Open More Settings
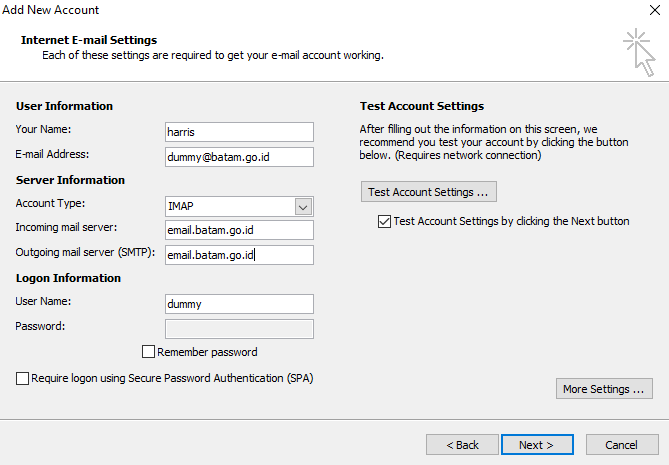The height and width of the screenshot is (465, 669). (x=603, y=389)
